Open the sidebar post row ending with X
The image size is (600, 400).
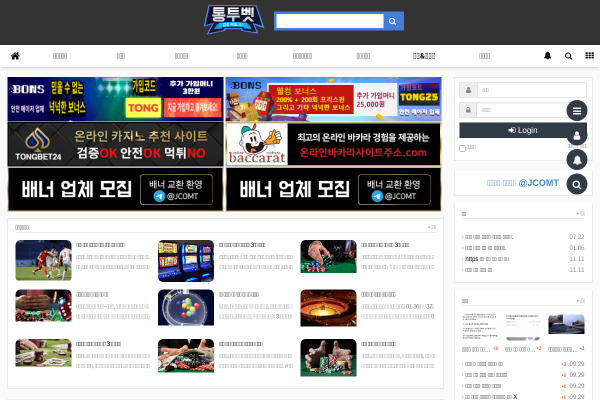pos(523,397)
